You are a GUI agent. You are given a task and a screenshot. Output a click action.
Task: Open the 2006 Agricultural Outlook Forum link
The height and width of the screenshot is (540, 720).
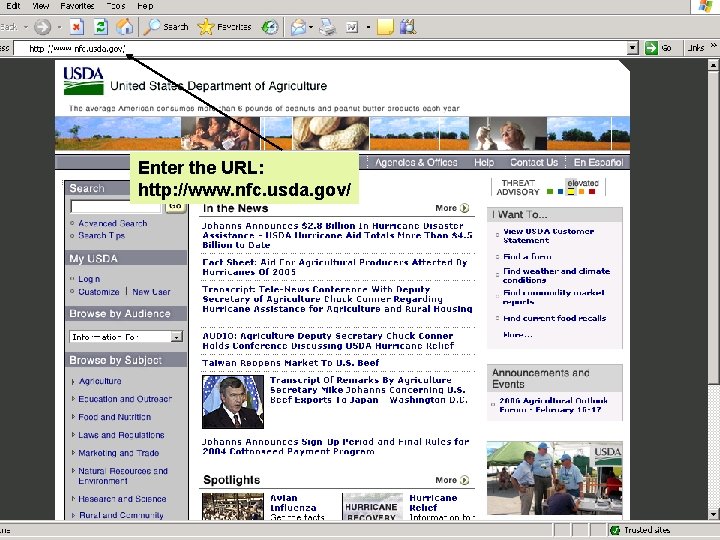(553, 405)
